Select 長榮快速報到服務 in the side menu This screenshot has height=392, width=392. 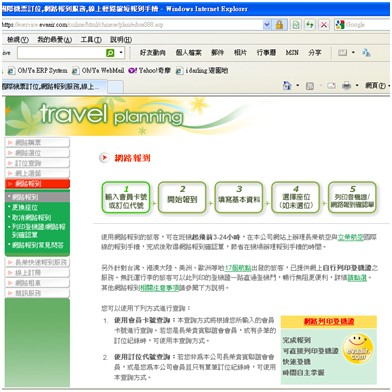coord(37,262)
